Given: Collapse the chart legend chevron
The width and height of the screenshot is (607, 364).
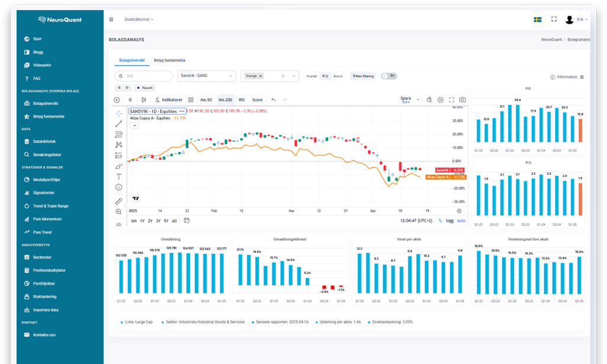Looking at the screenshot, I should [134, 125].
